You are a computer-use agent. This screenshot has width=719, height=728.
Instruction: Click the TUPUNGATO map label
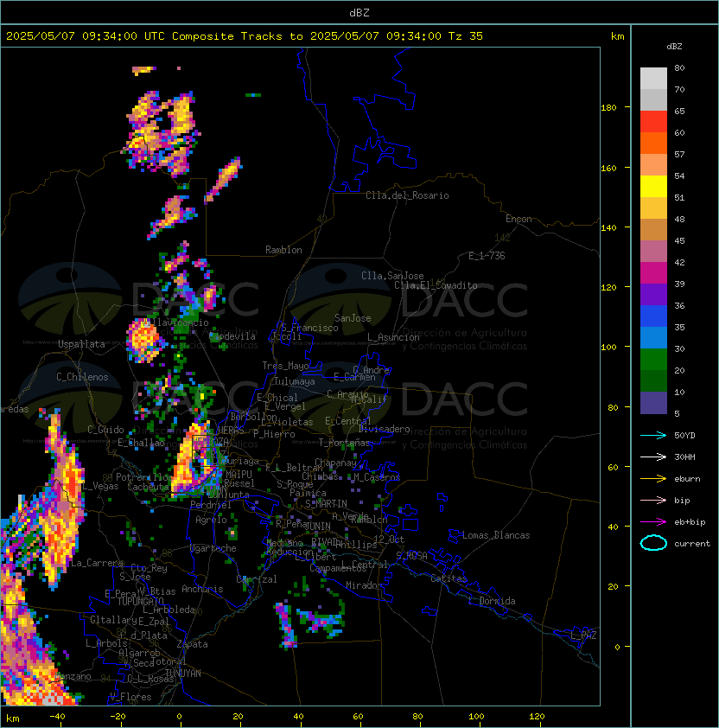pos(140,601)
